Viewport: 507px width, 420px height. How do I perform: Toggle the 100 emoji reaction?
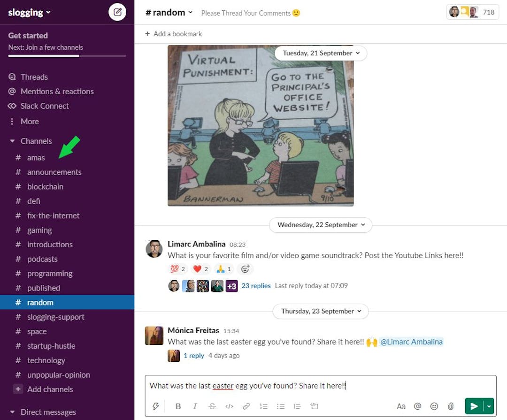[x=175, y=268]
